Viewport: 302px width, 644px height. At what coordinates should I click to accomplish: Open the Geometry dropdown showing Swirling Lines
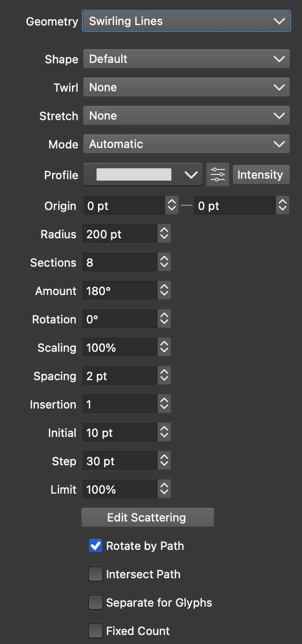coord(186,21)
